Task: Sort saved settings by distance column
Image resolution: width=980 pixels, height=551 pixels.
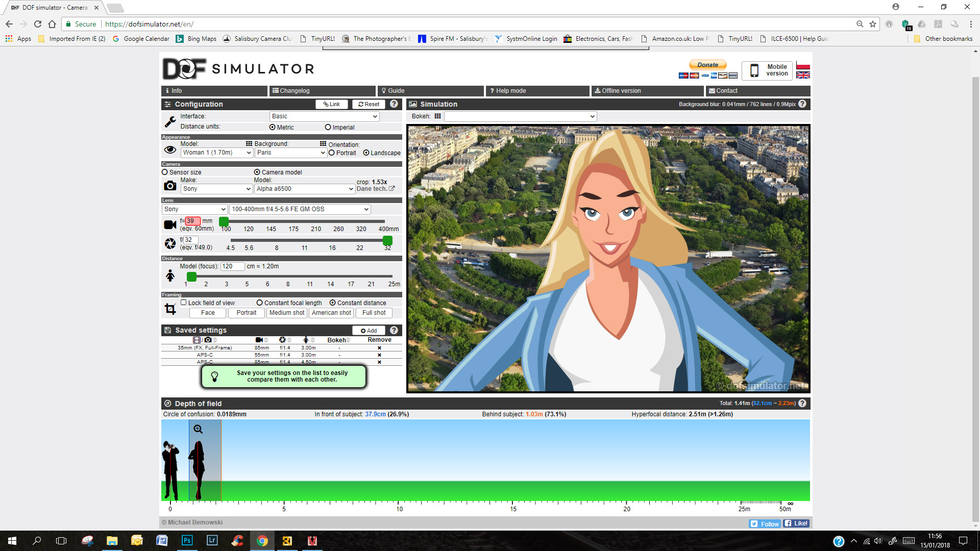Action: (x=309, y=340)
